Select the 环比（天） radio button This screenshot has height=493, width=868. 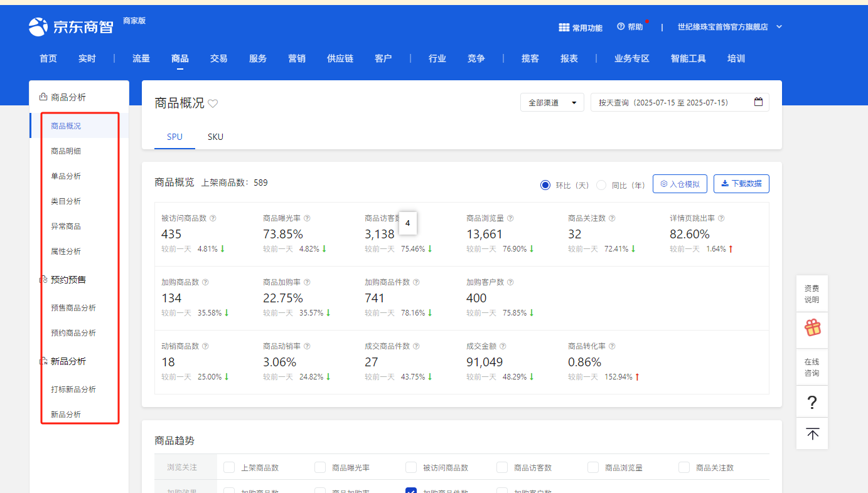click(545, 185)
